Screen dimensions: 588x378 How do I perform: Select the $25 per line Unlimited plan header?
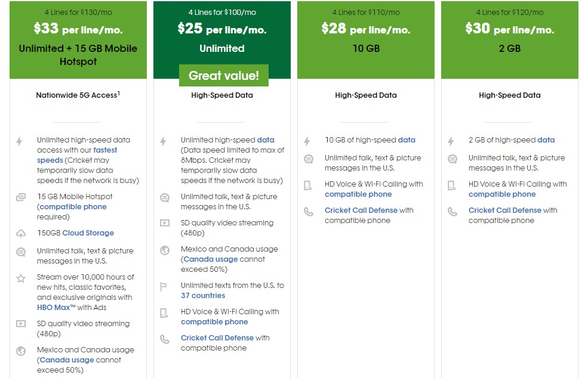tap(222, 37)
